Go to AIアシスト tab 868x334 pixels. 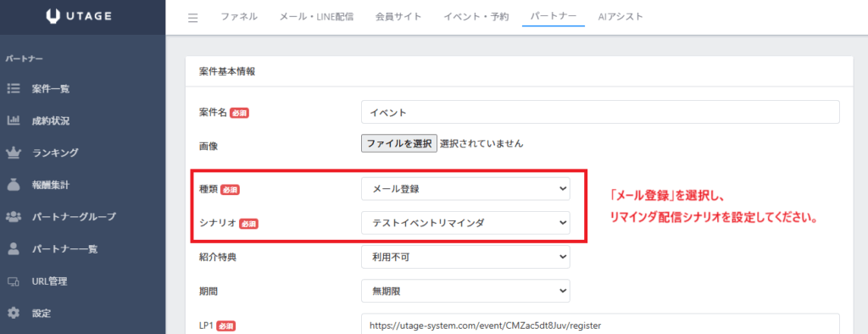pos(620,17)
